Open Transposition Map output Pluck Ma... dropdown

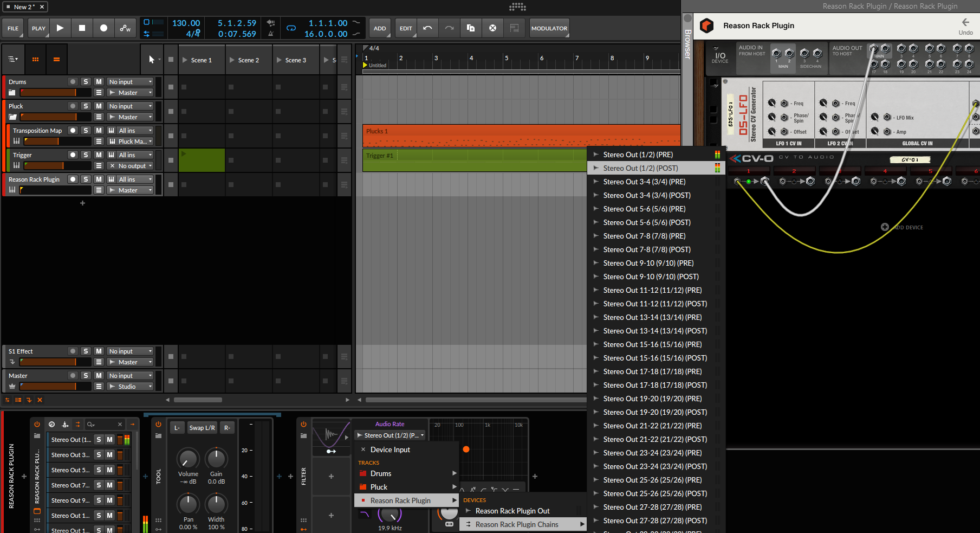click(130, 142)
